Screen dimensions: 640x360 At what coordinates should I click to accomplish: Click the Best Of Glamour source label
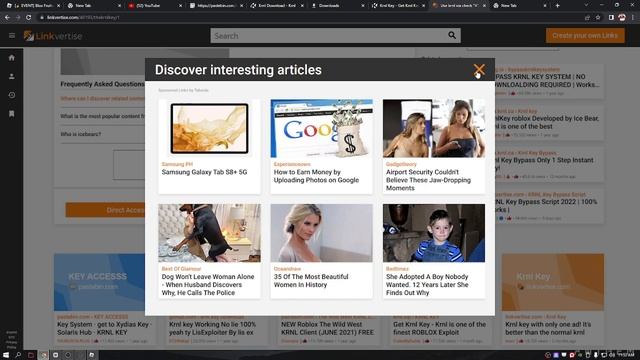[x=181, y=269]
